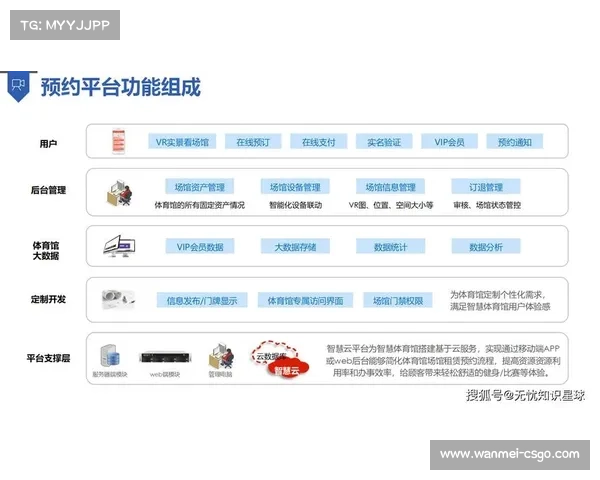Click the red 智慧云 cloud icon

[x=289, y=369]
